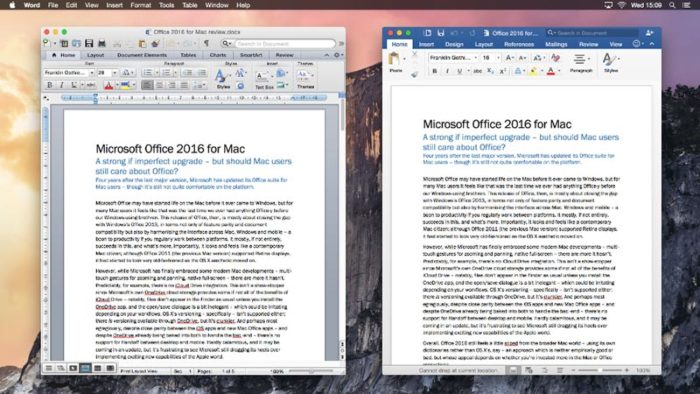This screenshot has width=700, height=394.
Task: Collapse the ribbon in Word 2016 window
Action: coord(652,44)
